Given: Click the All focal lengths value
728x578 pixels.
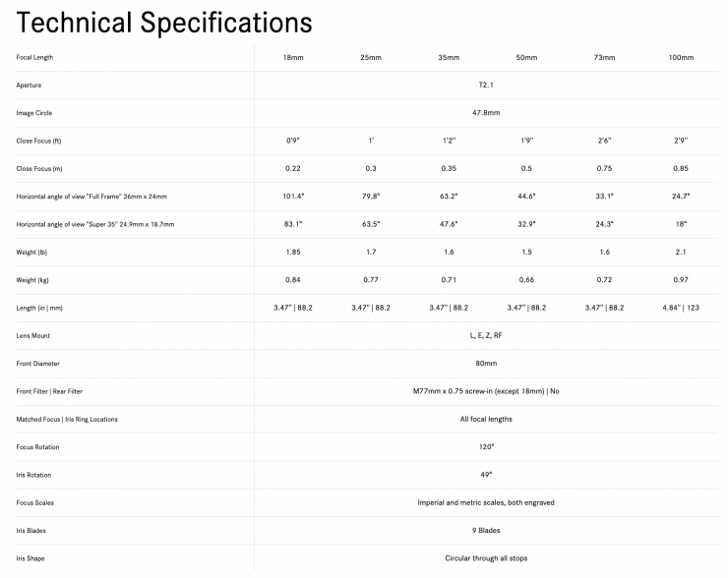Looking at the screenshot, I should click(x=486, y=419).
